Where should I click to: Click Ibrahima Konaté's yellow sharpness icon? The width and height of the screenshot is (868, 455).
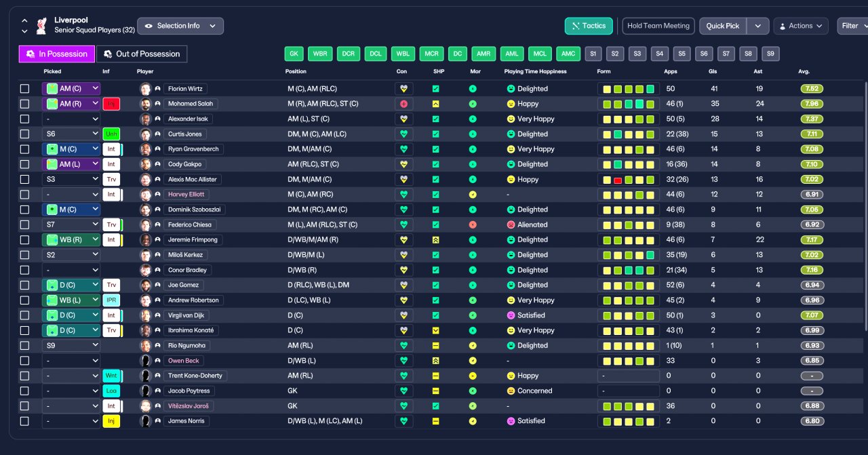(x=435, y=330)
